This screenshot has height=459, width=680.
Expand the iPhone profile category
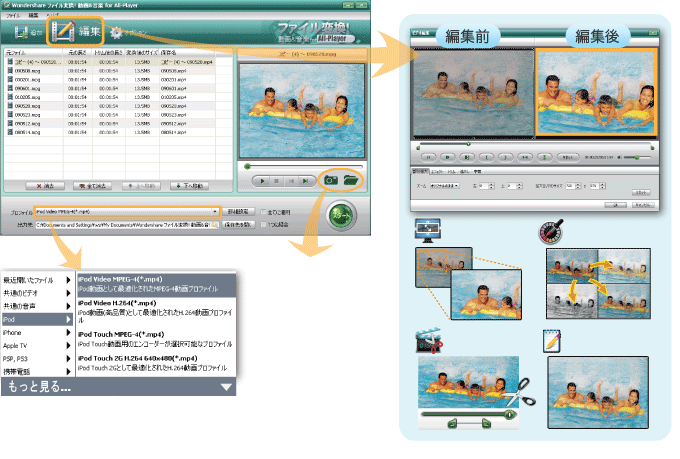pos(36,333)
